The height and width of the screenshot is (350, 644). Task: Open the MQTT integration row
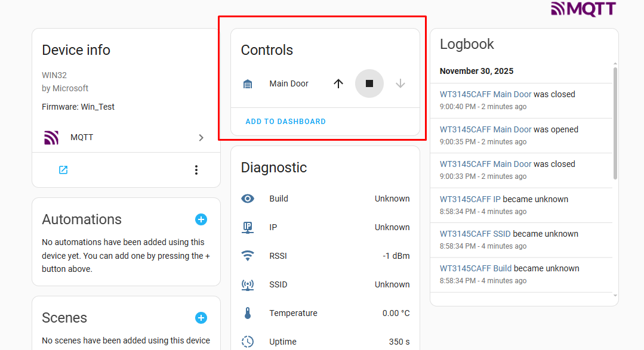126,138
